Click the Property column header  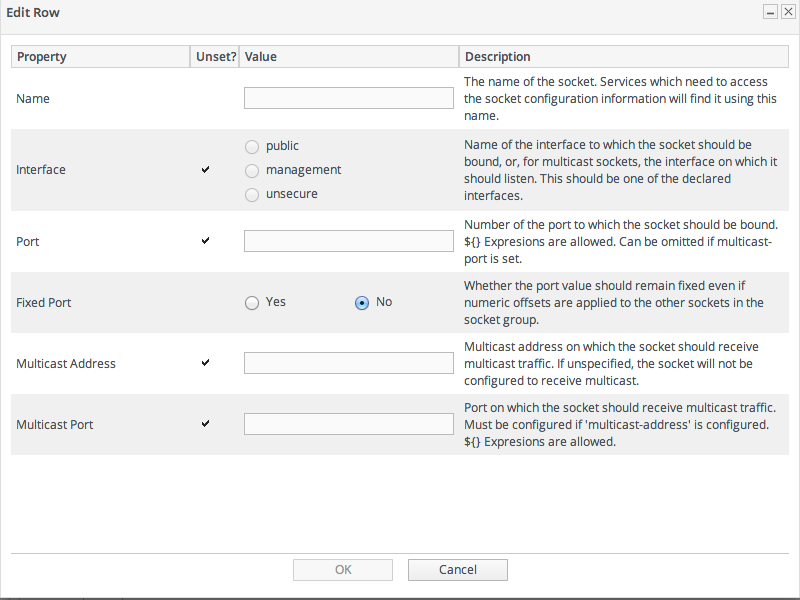point(100,57)
